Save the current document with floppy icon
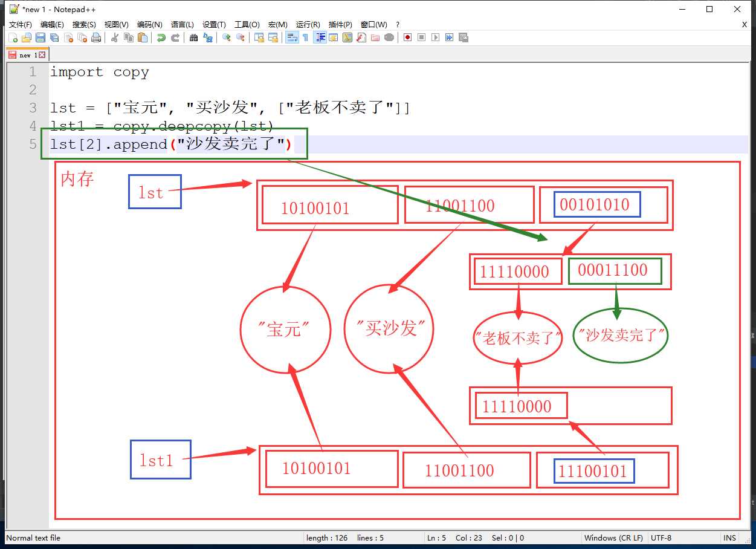This screenshot has height=549, width=756. (40, 37)
